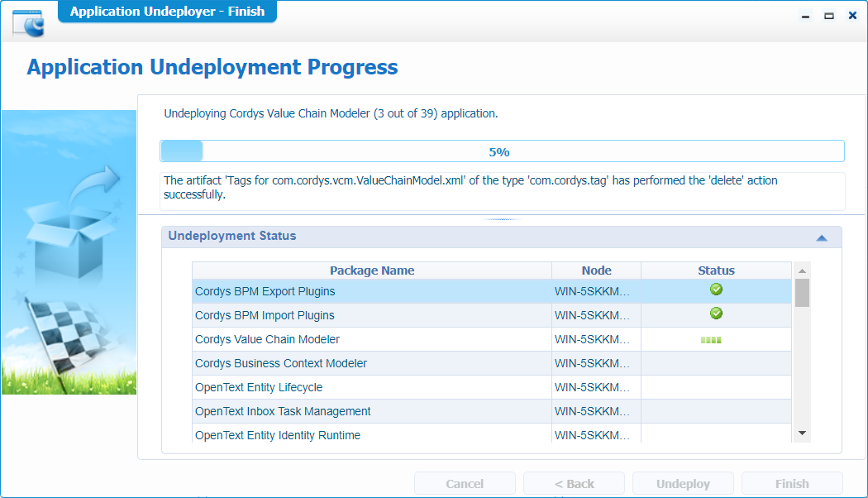Click the status table scrollbar thumb
The width and height of the screenshot is (868, 498).
tap(802, 293)
